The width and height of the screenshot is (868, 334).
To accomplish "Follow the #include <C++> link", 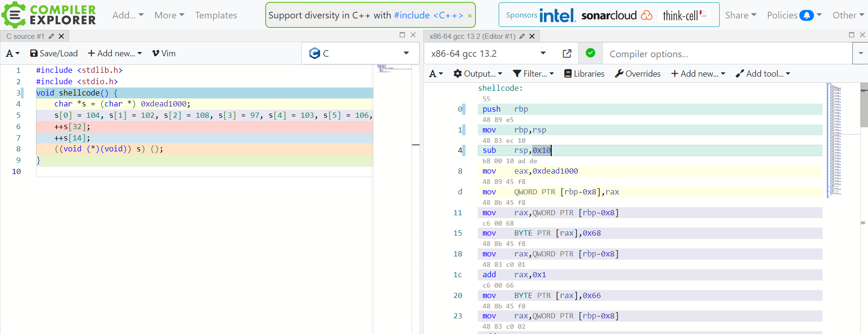I will tap(428, 15).
